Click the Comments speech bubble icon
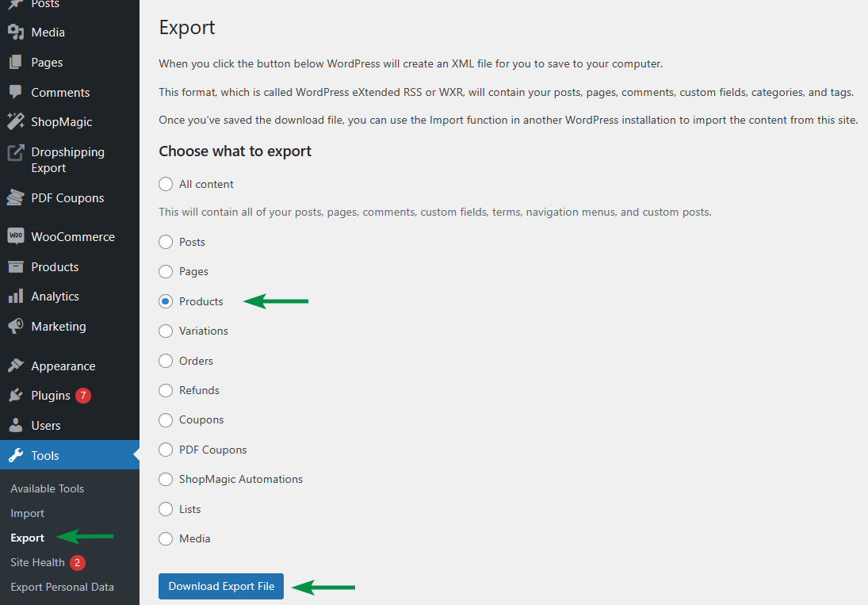 15,92
